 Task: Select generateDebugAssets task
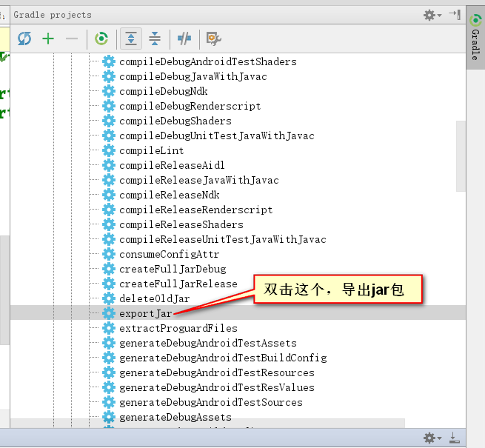pyautogui.click(x=175, y=417)
